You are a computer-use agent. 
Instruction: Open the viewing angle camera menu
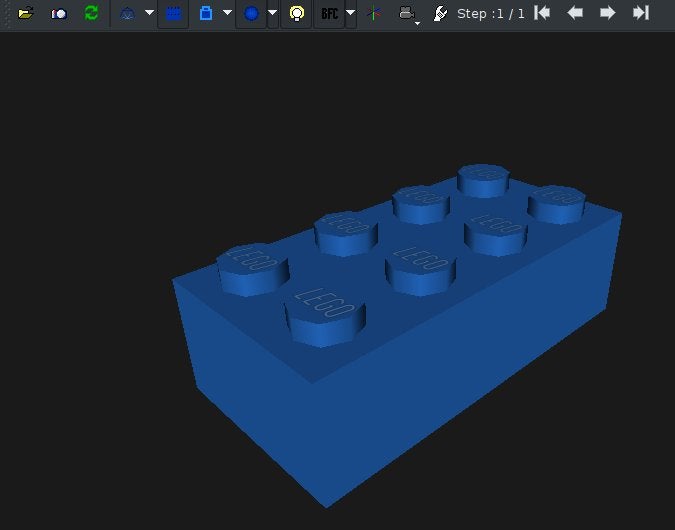pos(407,14)
